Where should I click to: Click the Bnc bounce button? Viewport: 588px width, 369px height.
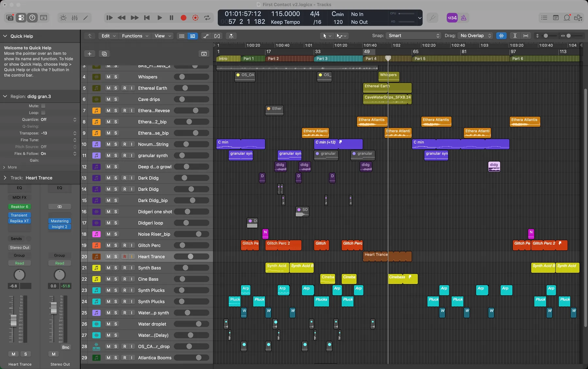66,347
